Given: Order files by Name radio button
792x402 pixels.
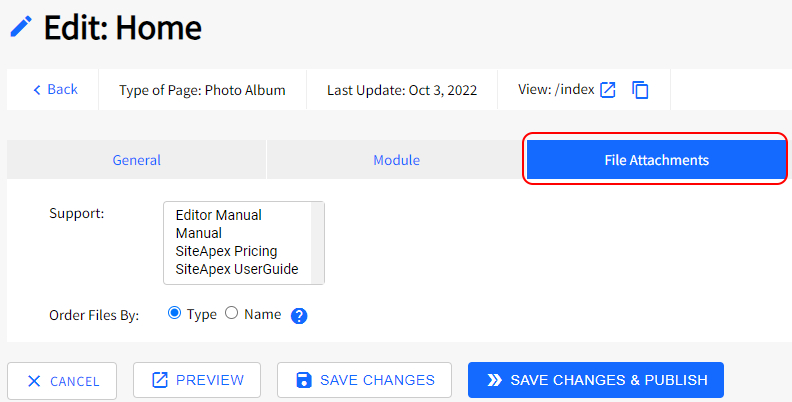Looking at the screenshot, I should pos(232,313).
